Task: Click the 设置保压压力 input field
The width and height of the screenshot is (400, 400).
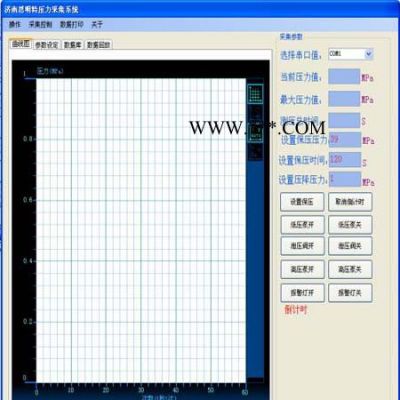Action: [x=345, y=140]
